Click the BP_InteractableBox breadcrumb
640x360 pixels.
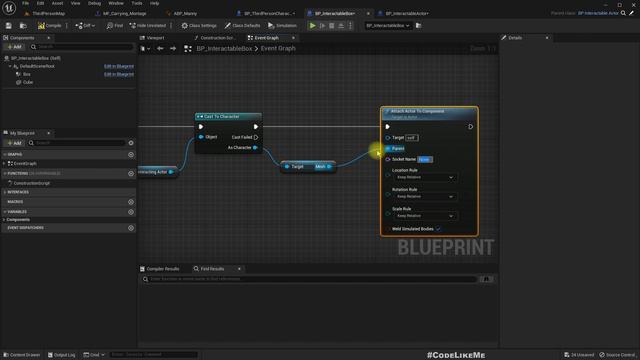pyautogui.click(x=224, y=49)
